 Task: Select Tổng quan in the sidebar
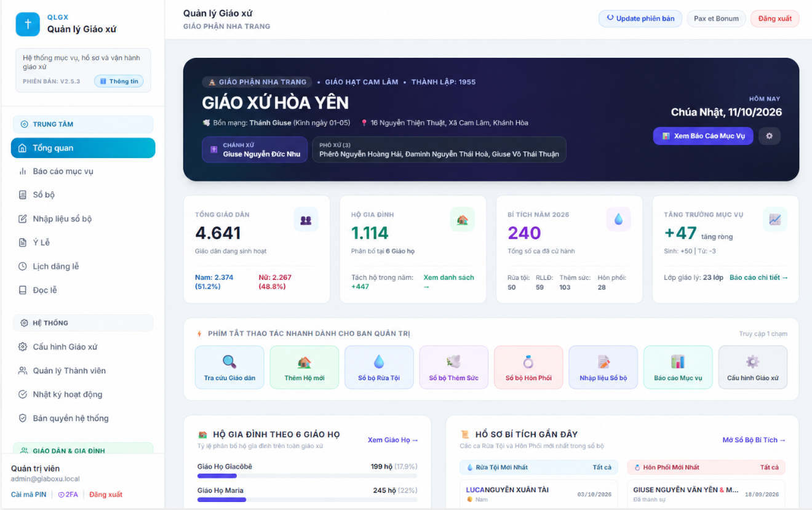(83, 148)
